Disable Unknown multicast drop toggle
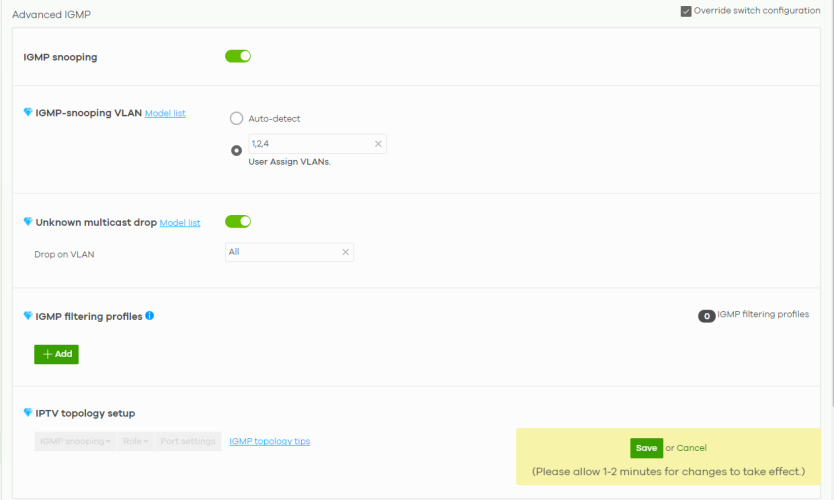 pyautogui.click(x=238, y=222)
